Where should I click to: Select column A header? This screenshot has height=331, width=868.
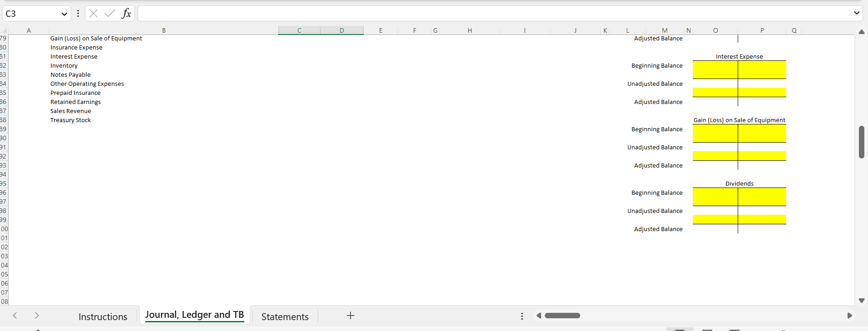coord(29,30)
